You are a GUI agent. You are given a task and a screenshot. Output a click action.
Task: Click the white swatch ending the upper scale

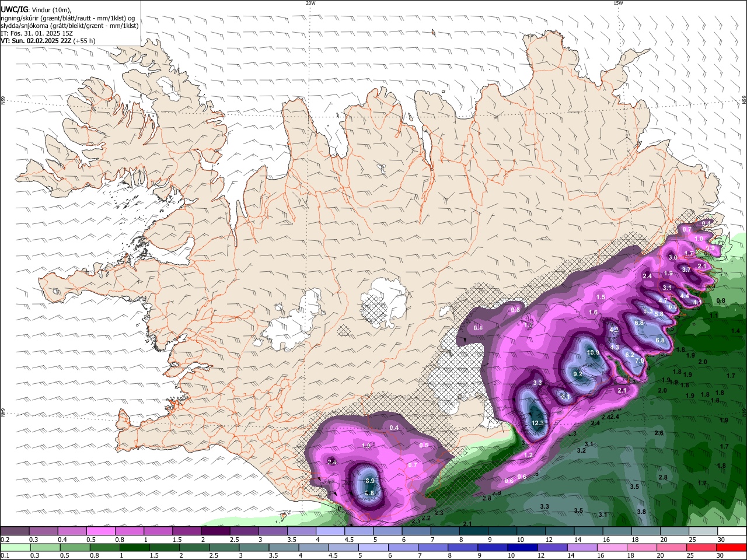point(732,531)
